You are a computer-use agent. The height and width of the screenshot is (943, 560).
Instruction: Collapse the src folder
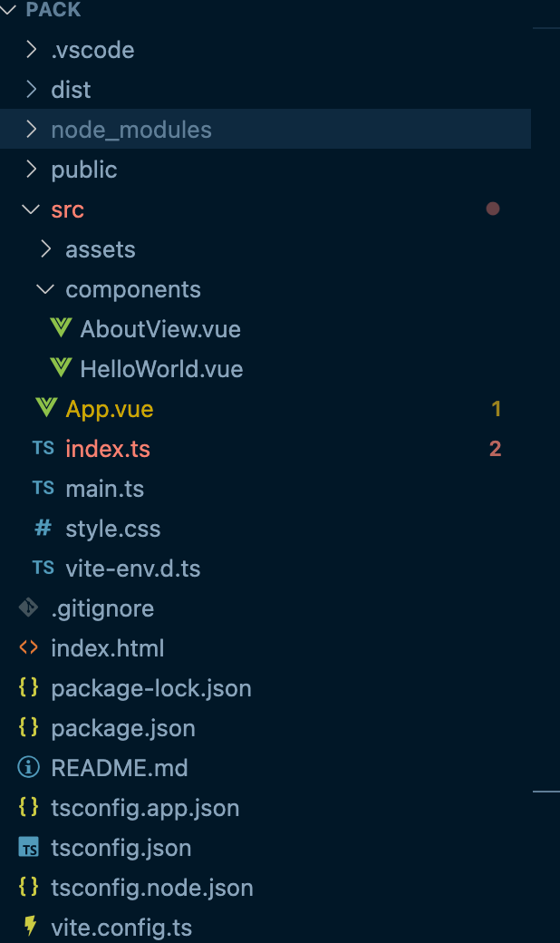click(30, 209)
